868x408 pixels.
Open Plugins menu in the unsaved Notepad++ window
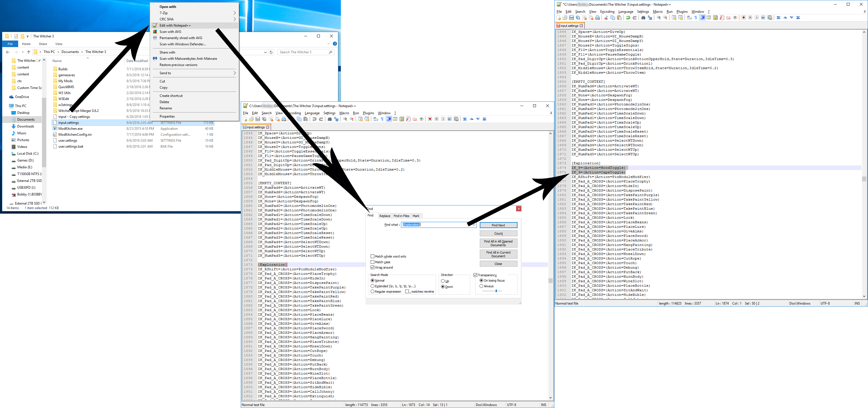682,12
